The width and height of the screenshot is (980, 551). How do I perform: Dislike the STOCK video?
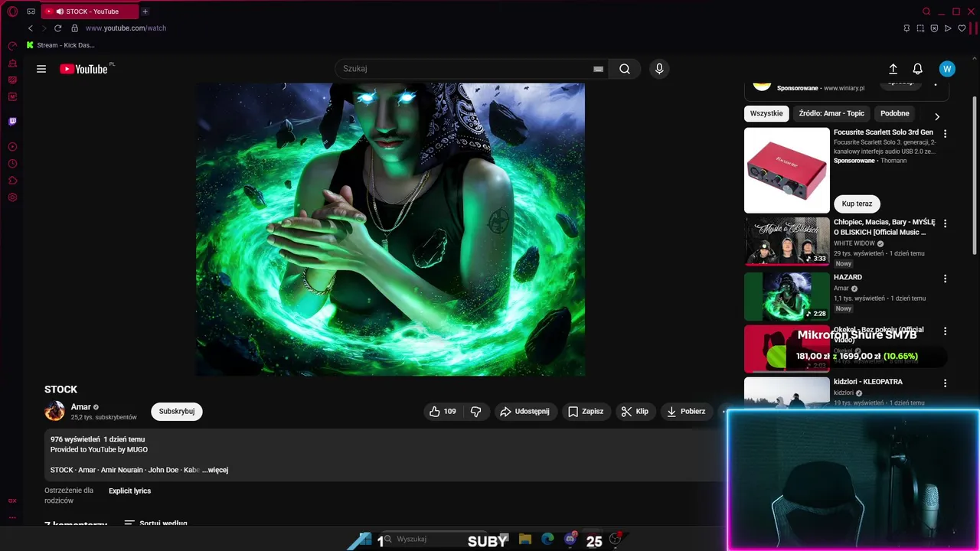coord(475,411)
